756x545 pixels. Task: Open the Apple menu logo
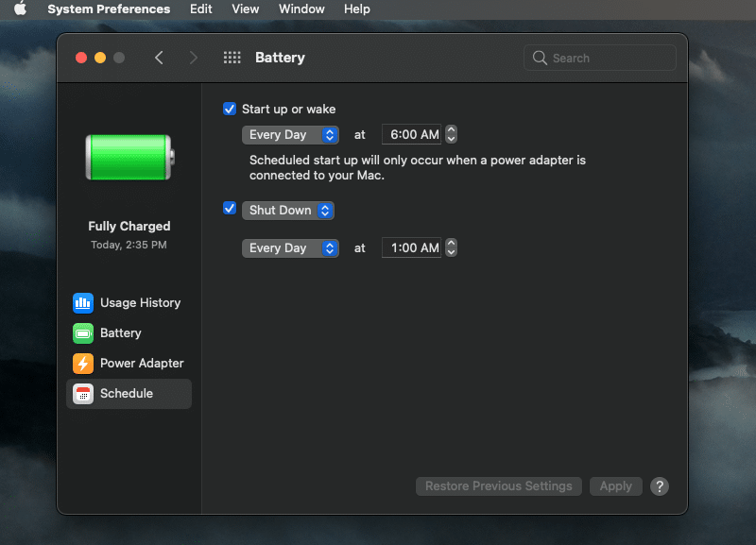20,9
